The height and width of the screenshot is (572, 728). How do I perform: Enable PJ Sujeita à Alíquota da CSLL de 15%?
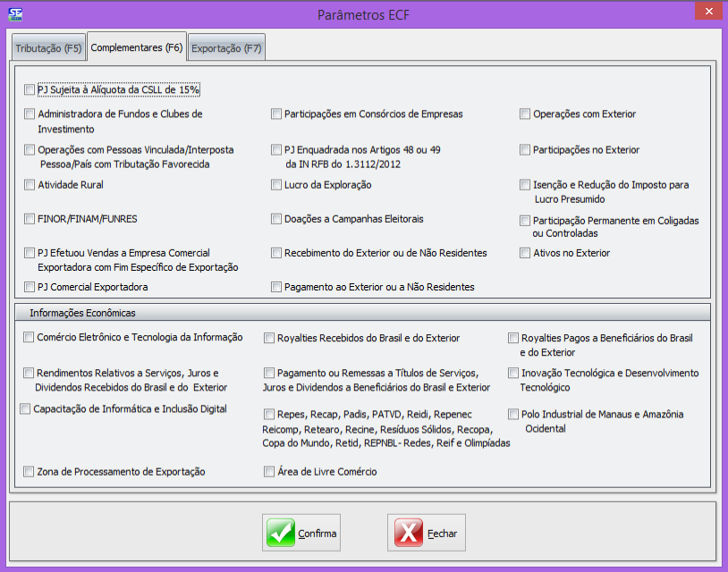(30, 89)
